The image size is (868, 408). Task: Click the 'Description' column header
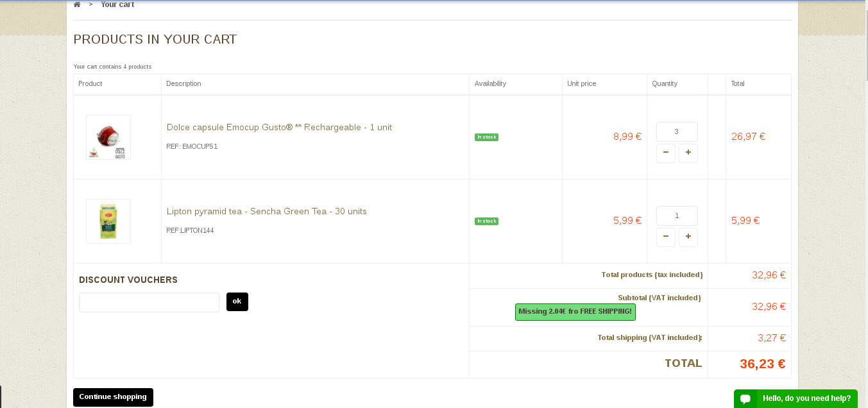pyautogui.click(x=183, y=84)
